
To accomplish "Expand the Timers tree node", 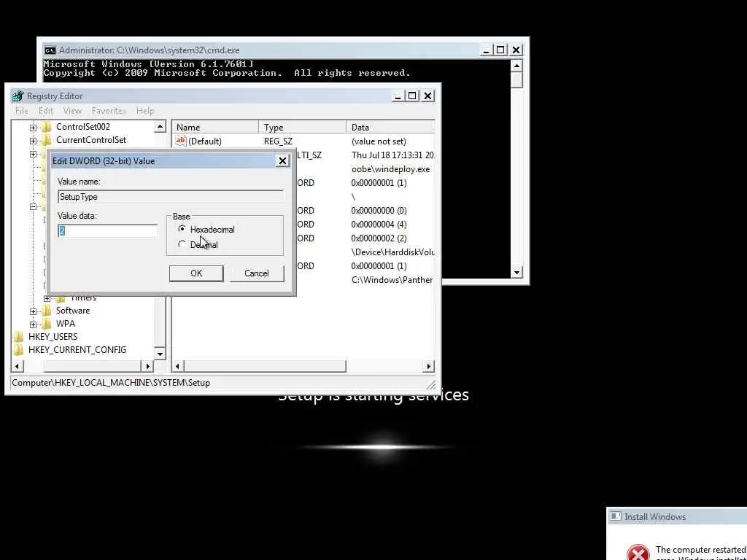I will coord(47,298).
